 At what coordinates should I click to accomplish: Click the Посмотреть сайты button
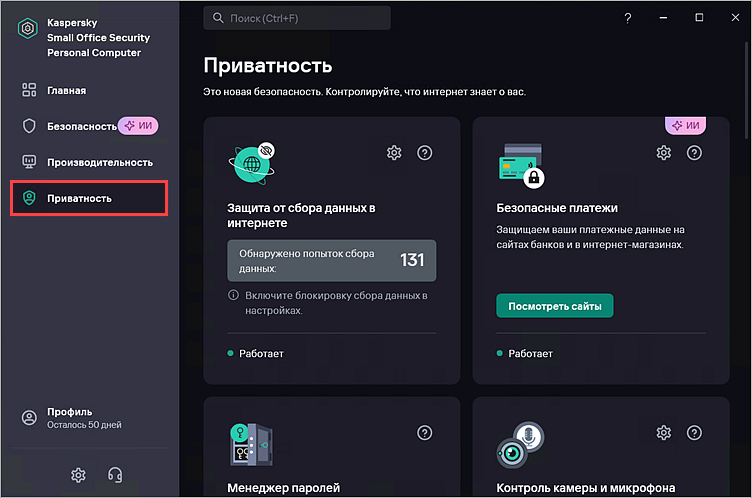tap(554, 306)
